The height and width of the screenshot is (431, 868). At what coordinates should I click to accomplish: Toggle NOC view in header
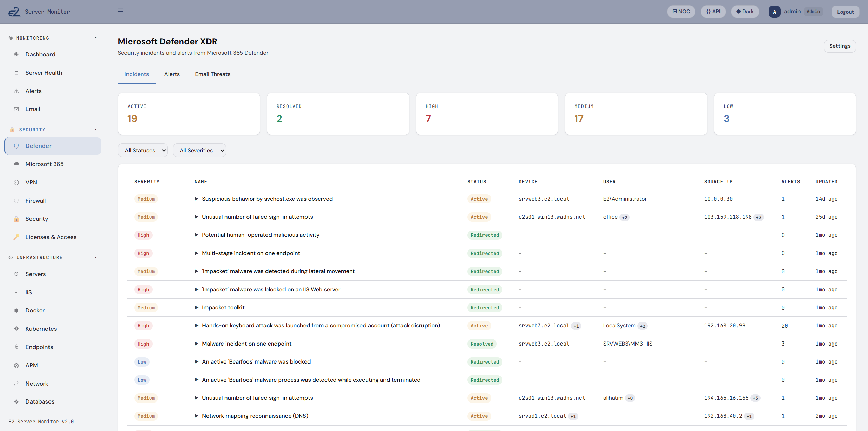(681, 11)
